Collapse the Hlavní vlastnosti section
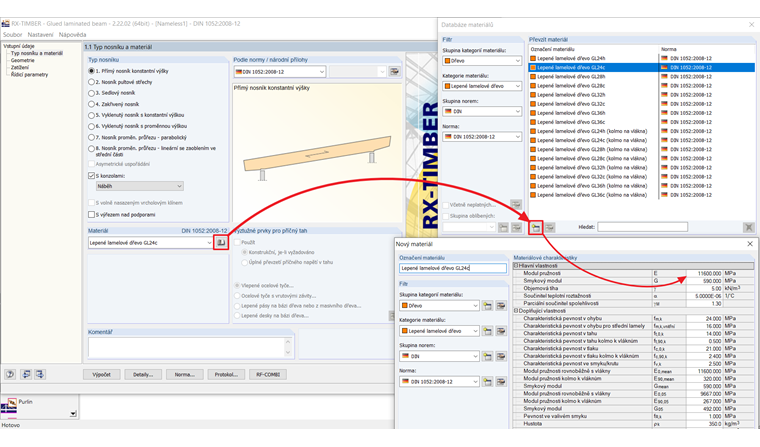 point(516,266)
